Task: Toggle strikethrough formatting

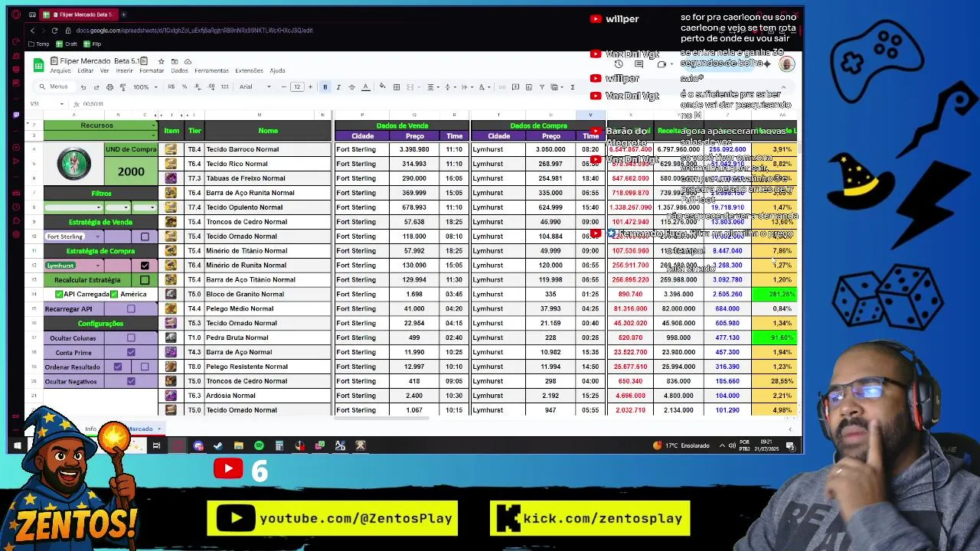Action: [x=351, y=87]
